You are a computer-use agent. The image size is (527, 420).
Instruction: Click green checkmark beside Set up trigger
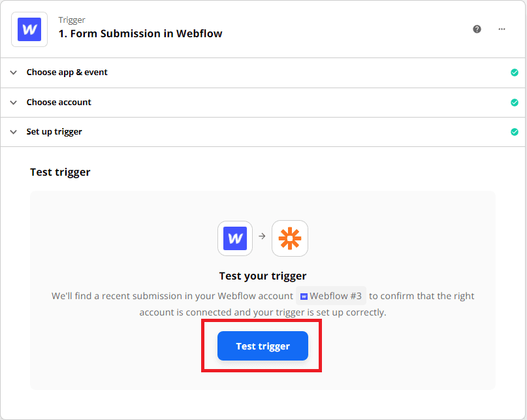(x=515, y=132)
